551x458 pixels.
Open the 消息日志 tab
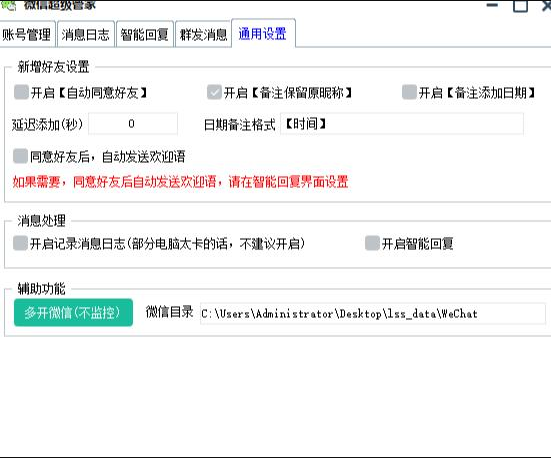pyautogui.click(x=86, y=34)
